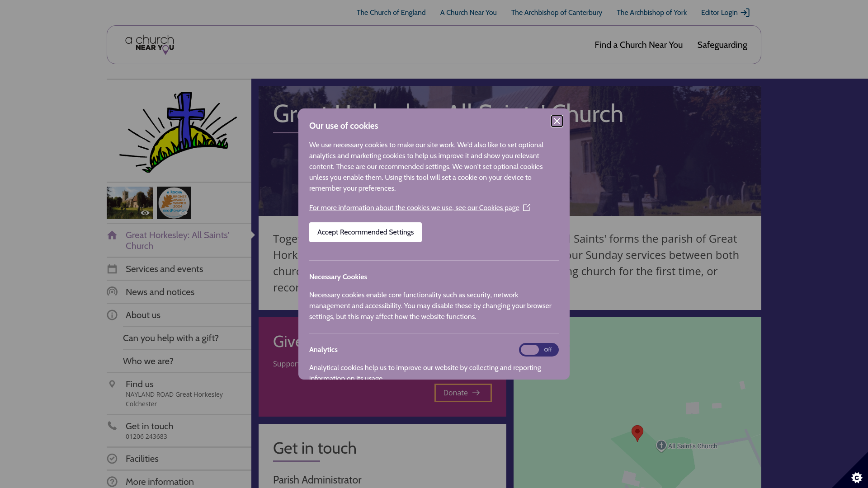Click Editor Login link
This screenshot has height=488, width=868.
(725, 13)
